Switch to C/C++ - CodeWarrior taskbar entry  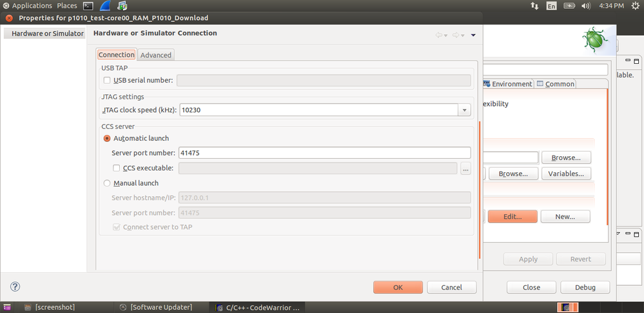point(258,307)
